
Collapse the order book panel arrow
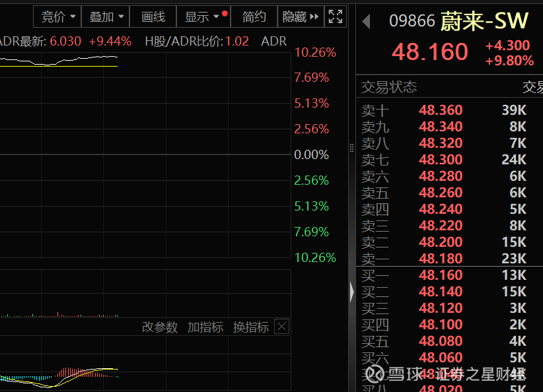point(352,292)
